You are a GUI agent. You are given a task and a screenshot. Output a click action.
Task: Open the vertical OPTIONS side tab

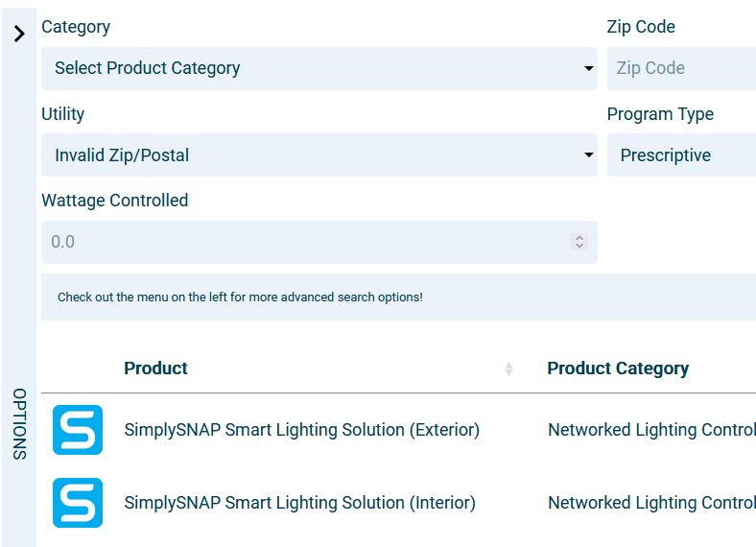point(19,423)
